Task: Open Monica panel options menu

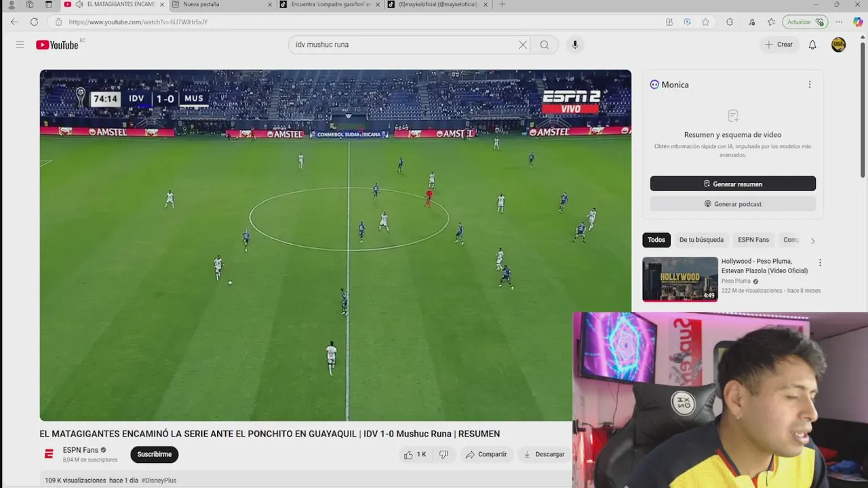Action: 809,85
